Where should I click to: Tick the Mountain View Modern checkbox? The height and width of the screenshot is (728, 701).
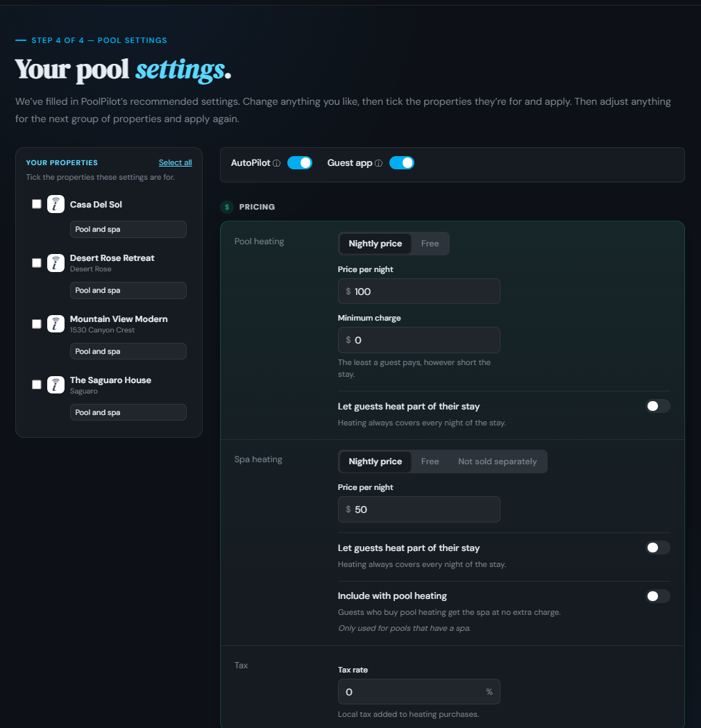coord(37,324)
